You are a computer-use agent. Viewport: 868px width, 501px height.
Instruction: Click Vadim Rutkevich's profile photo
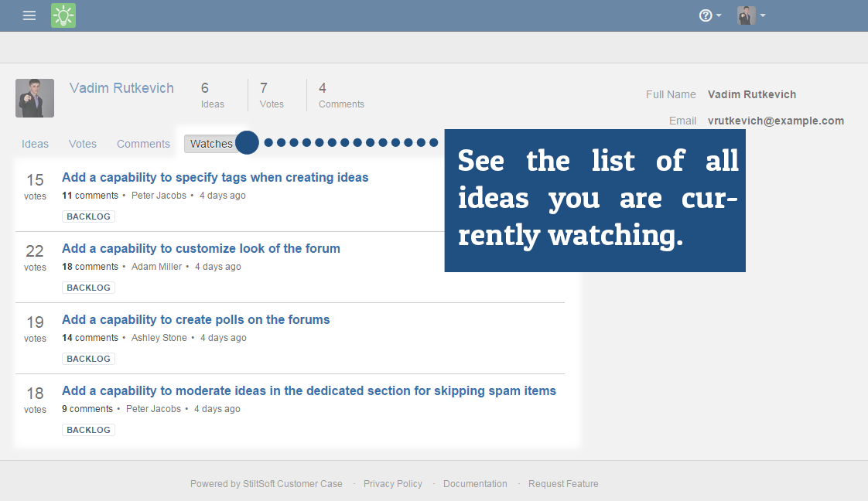(35, 98)
